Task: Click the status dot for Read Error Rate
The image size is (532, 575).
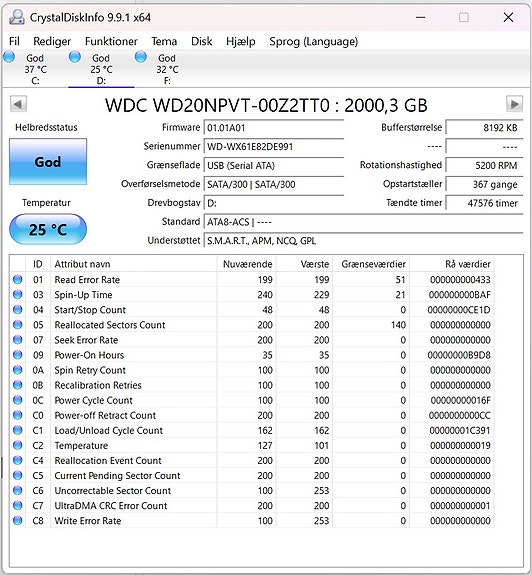Action: click(18, 279)
